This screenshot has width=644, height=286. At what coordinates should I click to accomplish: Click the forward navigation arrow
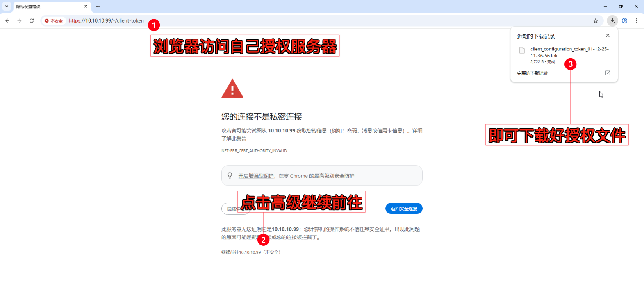tap(19, 21)
